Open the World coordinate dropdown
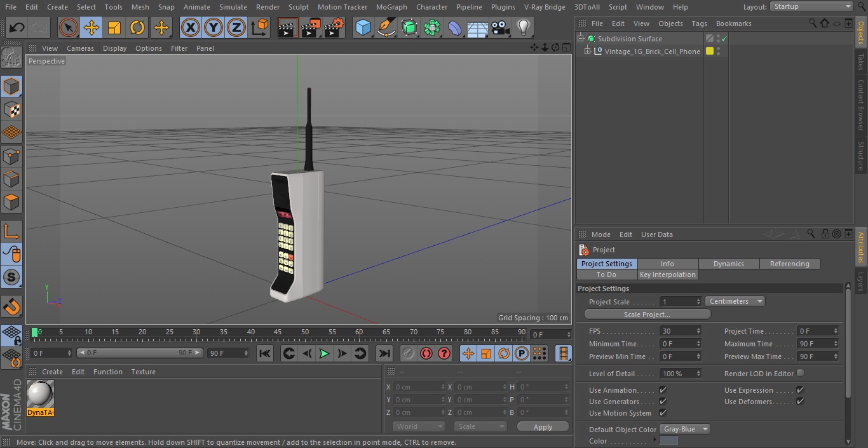The image size is (868, 448). click(x=418, y=426)
